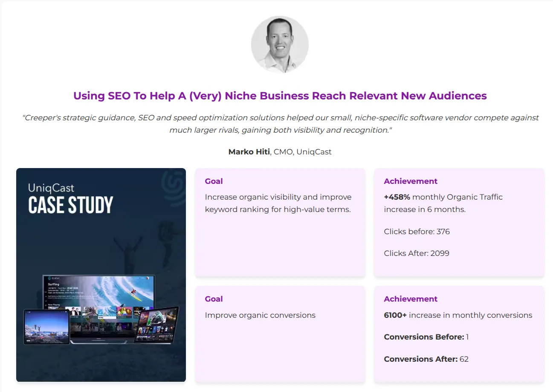
Task: Click the bold 6100+ figure
Action: pyautogui.click(x=395, y=315)
